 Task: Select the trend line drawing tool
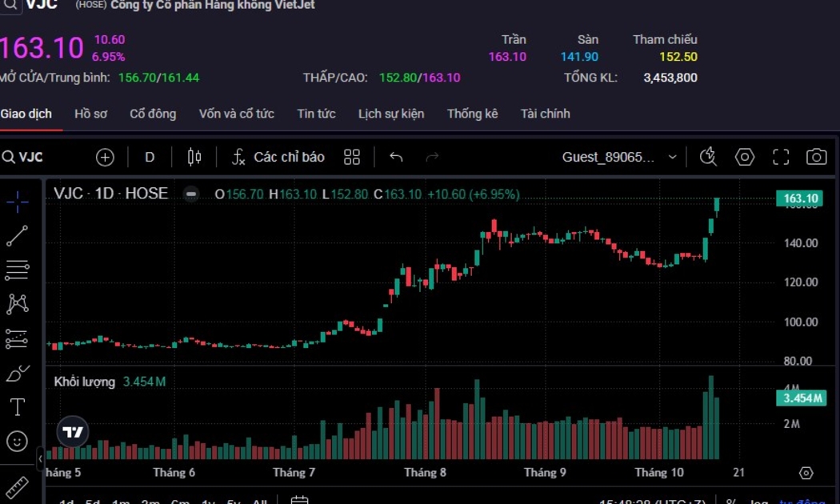(17, 236)
